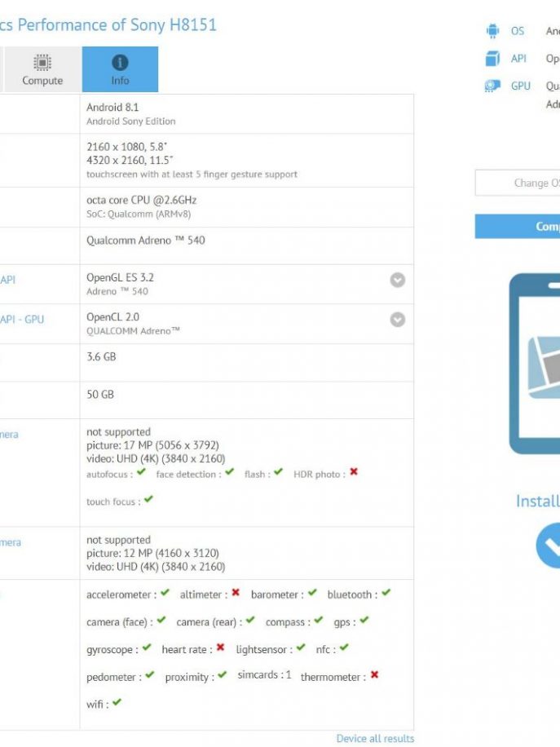Open the API - GPU row link
This screenshot has width=560, height=747.
click(21, 320)
